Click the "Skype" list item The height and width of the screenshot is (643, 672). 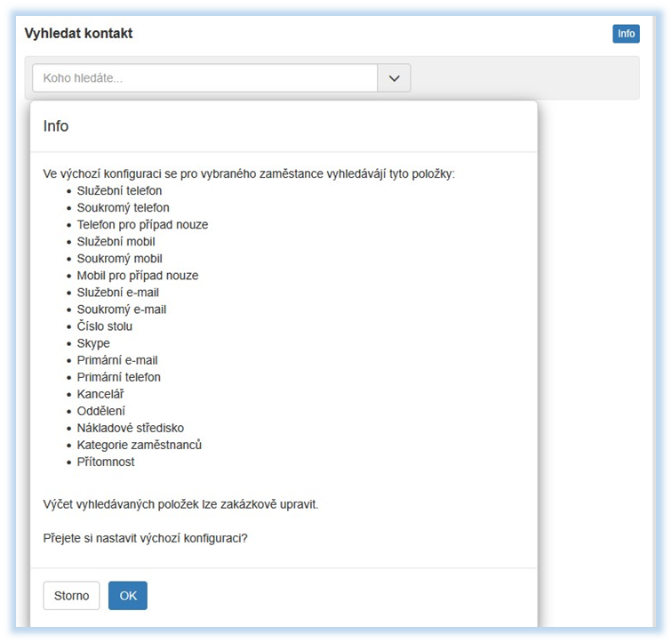[x=93, y=343]
